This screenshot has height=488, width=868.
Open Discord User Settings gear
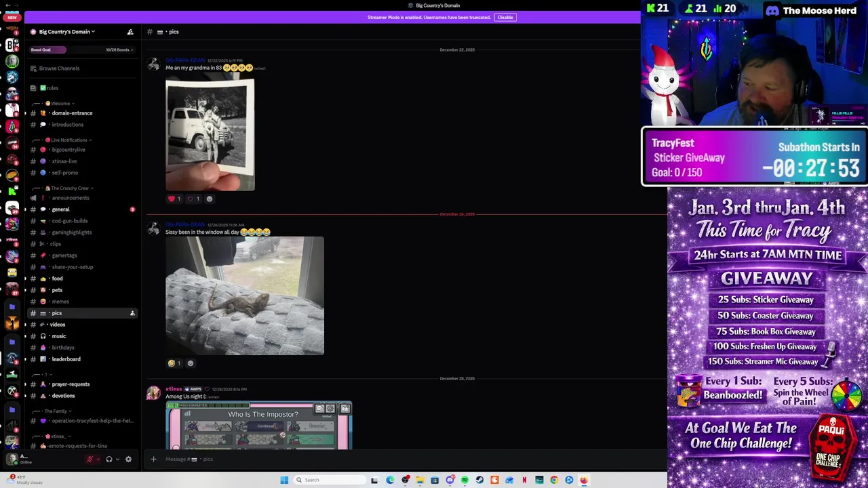click(x=128, y=459)
